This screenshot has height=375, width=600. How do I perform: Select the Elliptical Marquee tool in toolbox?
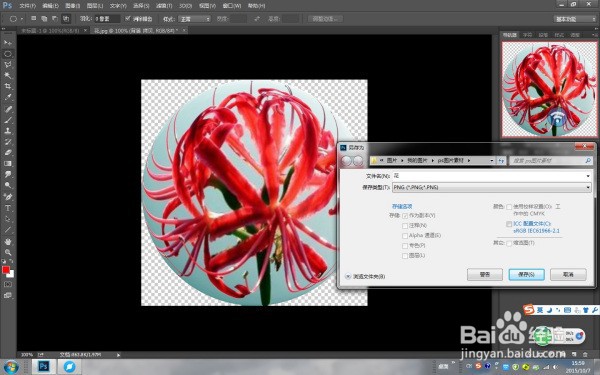[8, 54]
